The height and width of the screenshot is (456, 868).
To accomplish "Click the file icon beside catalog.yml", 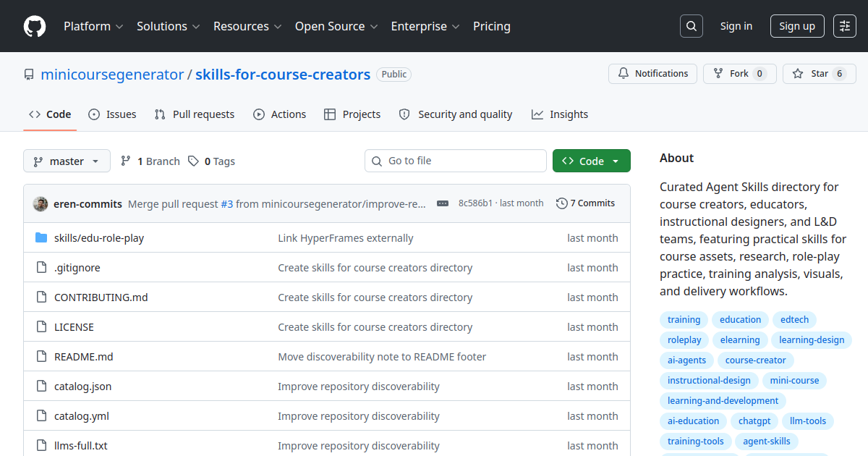I will point(41,416).
